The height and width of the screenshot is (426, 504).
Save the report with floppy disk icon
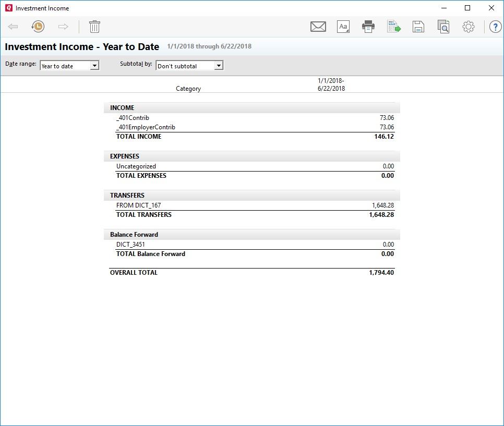point(418,27)
